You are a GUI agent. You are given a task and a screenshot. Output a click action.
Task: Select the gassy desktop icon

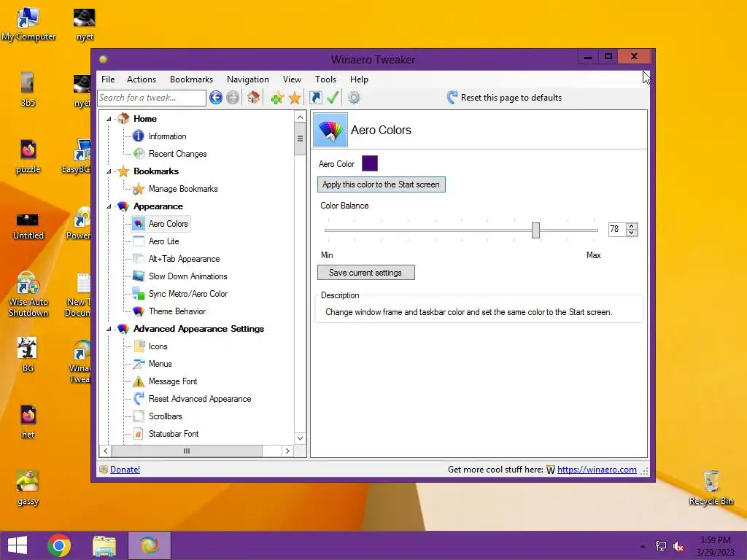tap(28, 488)
